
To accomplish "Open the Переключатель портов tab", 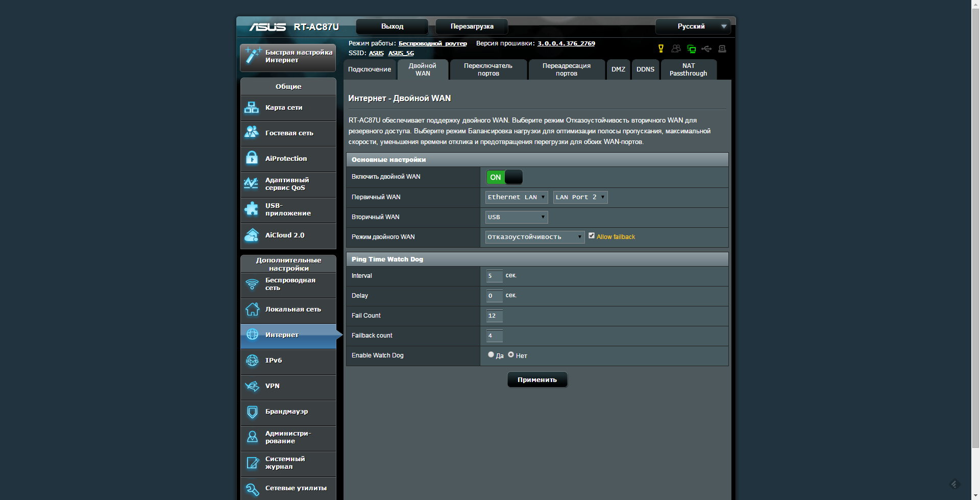I will (488, 69).
